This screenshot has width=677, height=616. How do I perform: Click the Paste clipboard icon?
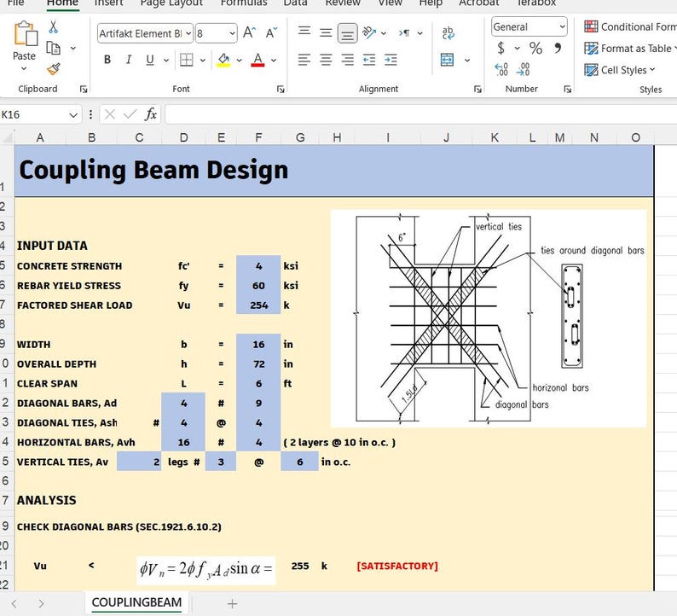25,33
